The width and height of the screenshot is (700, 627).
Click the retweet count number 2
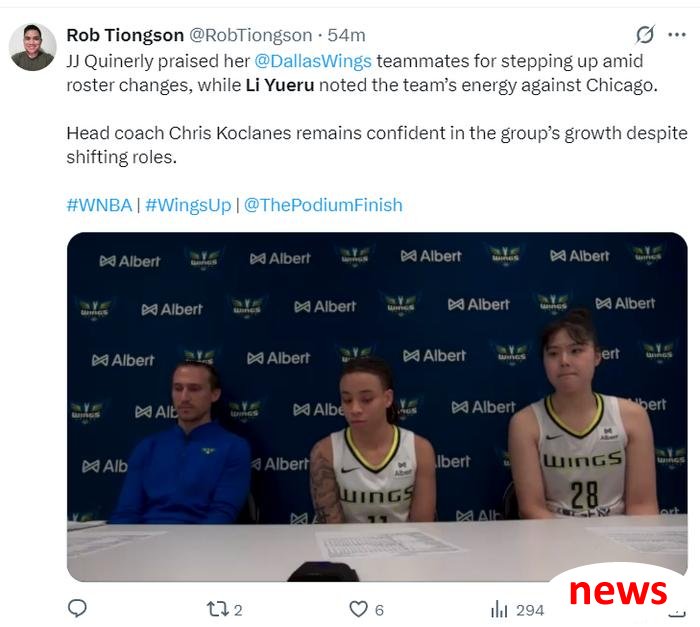tap(238, 610)
